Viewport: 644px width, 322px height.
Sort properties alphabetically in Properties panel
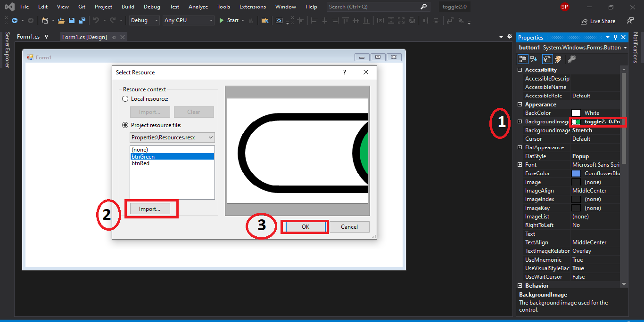click(x=534, y=59)
